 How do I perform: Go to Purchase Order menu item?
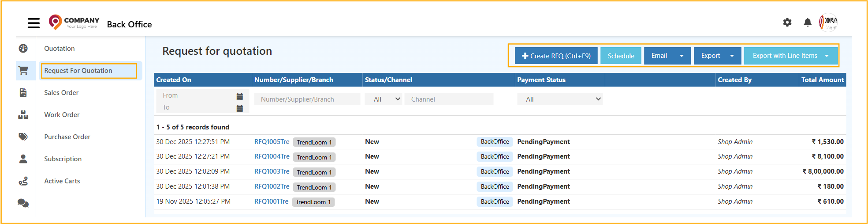pyautogui.click(x=67, y=137)
